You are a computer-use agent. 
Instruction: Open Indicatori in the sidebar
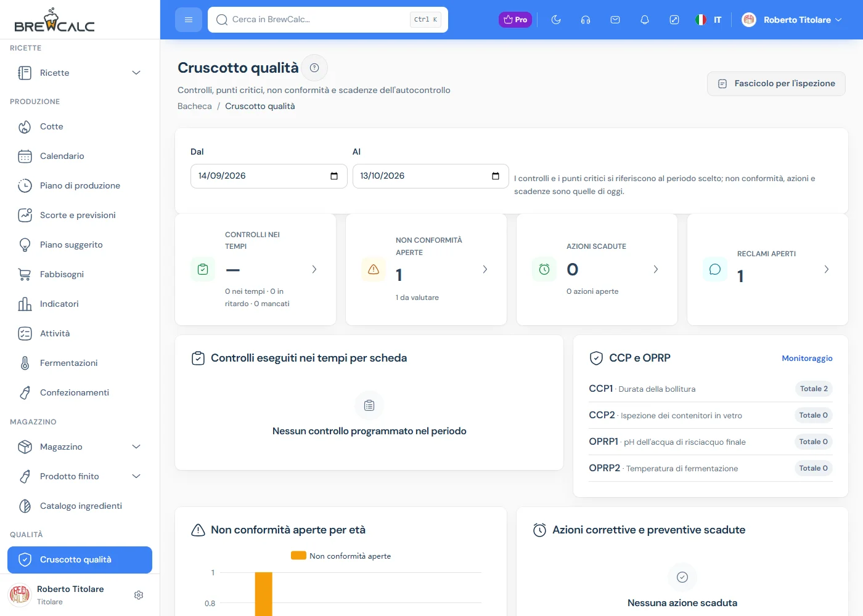(80, 304)
